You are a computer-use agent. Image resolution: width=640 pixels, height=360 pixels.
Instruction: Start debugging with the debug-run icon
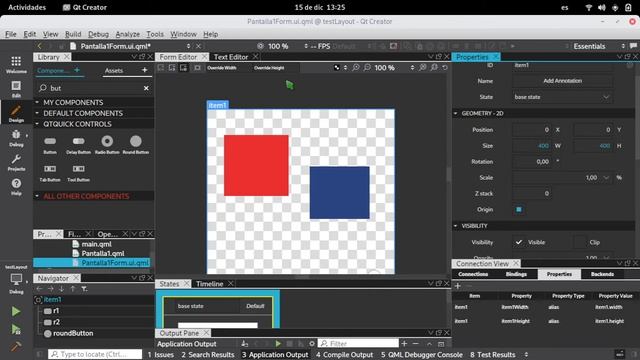pos(16,329)
